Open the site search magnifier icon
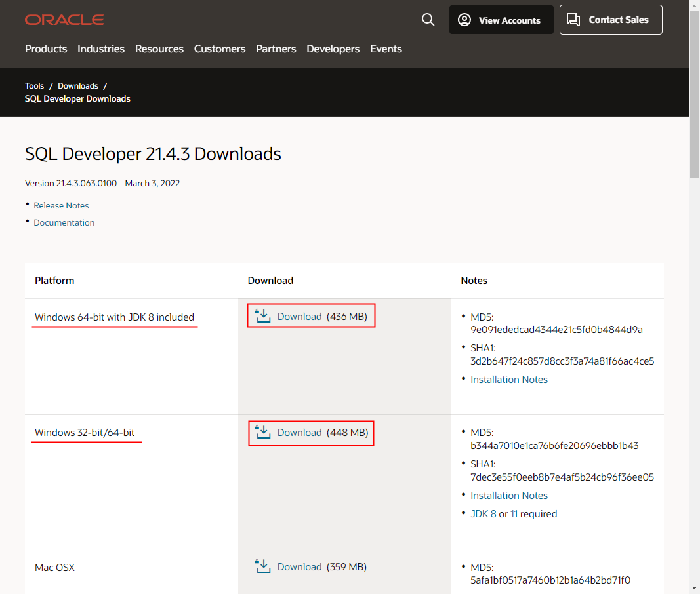The height and width of the screenshot is (594, 700). point(428,20)
